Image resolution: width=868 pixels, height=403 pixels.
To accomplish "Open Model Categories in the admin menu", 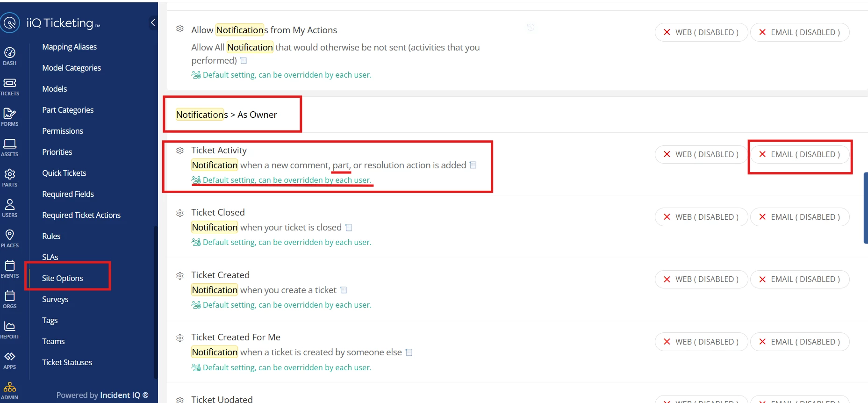I will tap(72, 68).
